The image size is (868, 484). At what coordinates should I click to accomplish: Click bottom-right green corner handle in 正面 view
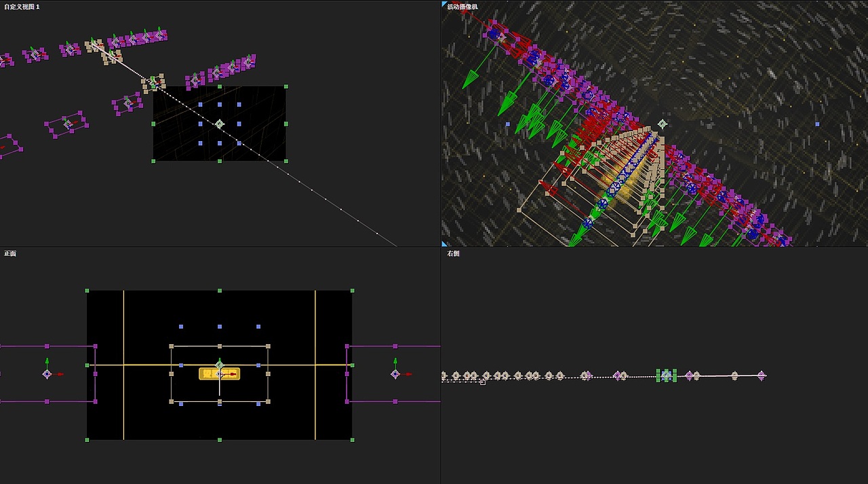(352, 440)
